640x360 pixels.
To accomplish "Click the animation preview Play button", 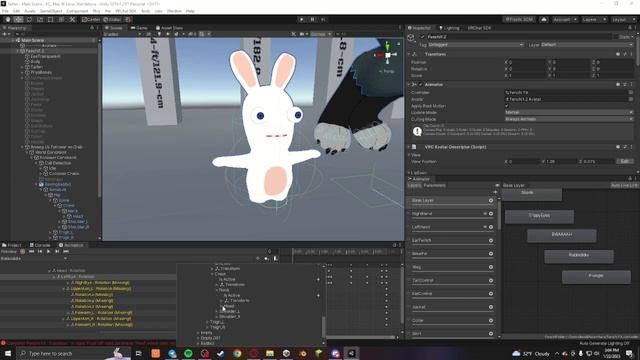I will (x=48, y=251).
